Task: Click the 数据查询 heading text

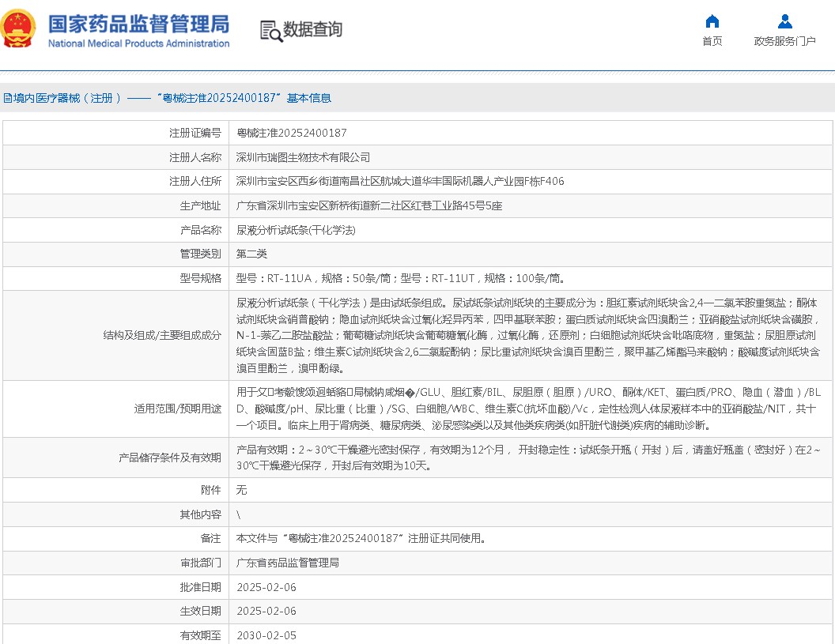Action: coord(312,30)
